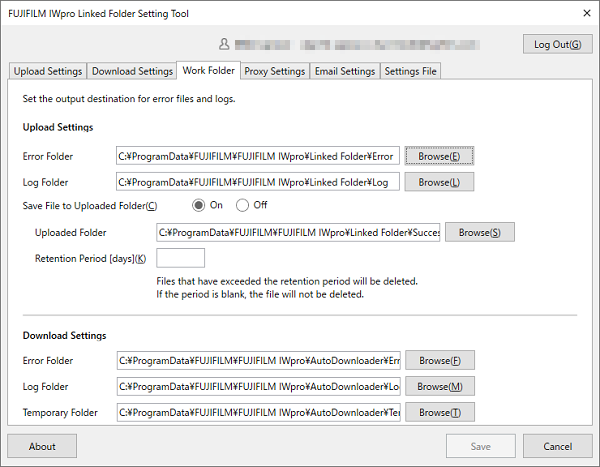The width and height of the screenshot is (600, 467).
Task: Click the Cancel button
Action: point(558,446)
